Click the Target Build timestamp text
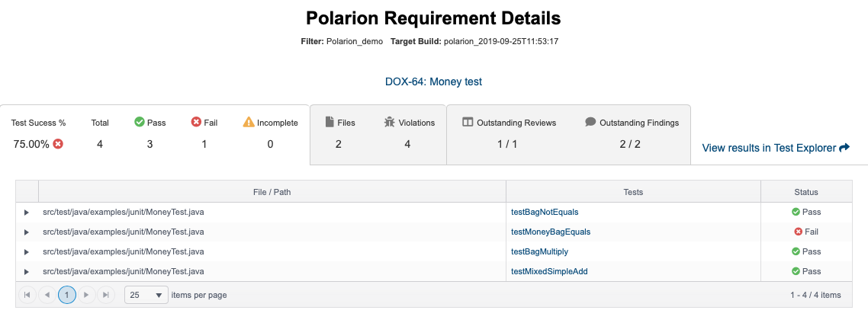This screenshot has width=868, height=323. coord(501,41)
